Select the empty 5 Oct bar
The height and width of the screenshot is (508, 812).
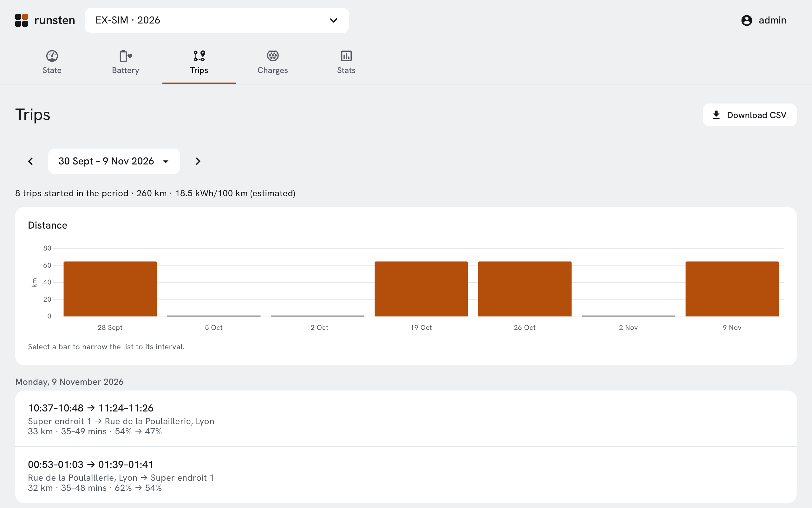pyautogui.click(x=214, y=316)
